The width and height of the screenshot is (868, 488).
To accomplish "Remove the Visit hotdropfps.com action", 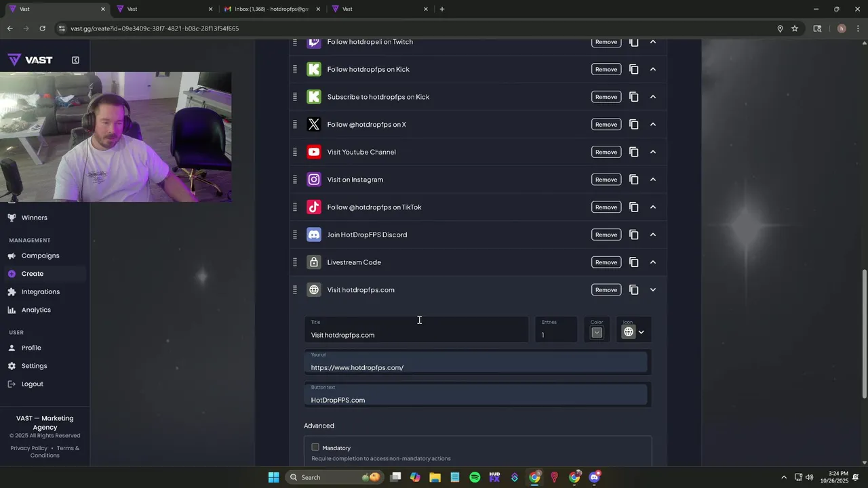I will click(606, 290).
